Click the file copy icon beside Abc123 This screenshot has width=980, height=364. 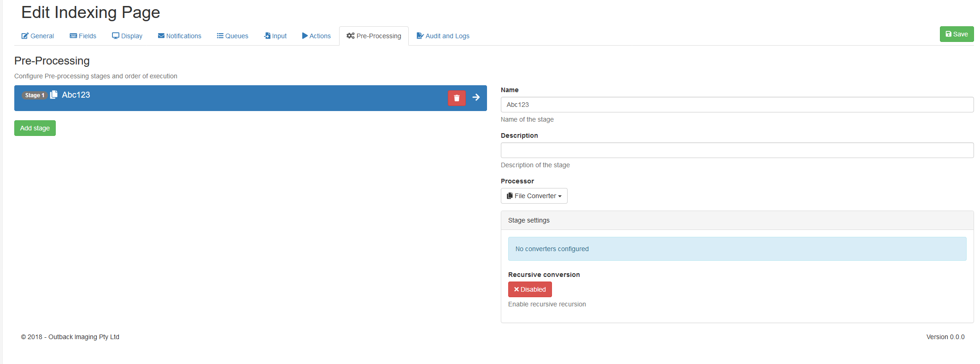[54, 94]
